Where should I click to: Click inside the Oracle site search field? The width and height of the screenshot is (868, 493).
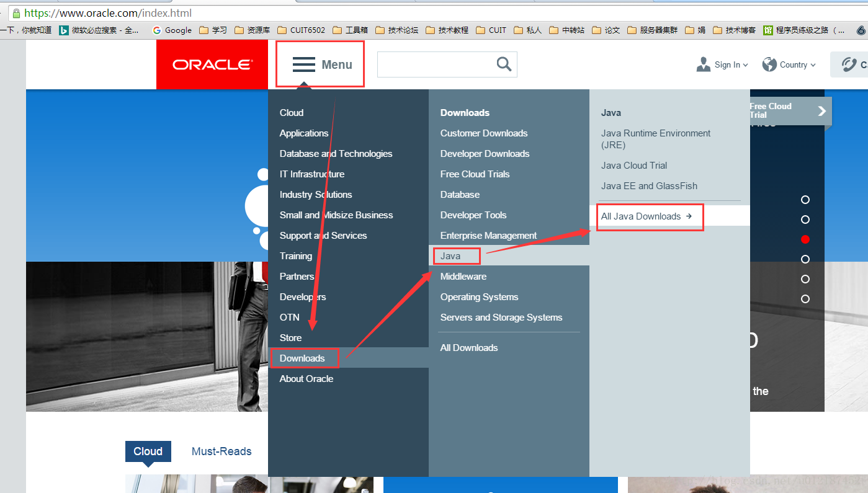(x=436, y=64)
